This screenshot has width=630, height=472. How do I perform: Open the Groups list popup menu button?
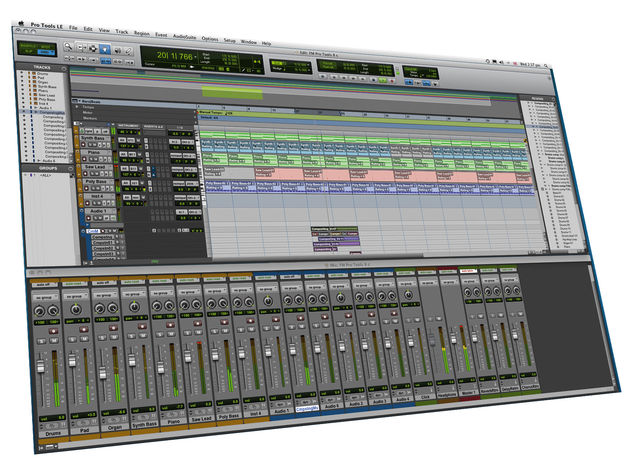(x=71, y=169)
